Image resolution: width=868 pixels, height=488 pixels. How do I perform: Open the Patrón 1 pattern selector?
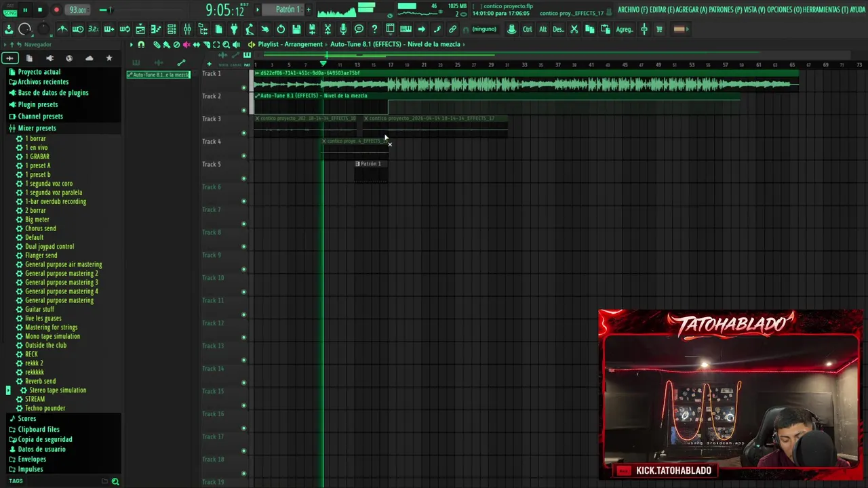(288, 9)
